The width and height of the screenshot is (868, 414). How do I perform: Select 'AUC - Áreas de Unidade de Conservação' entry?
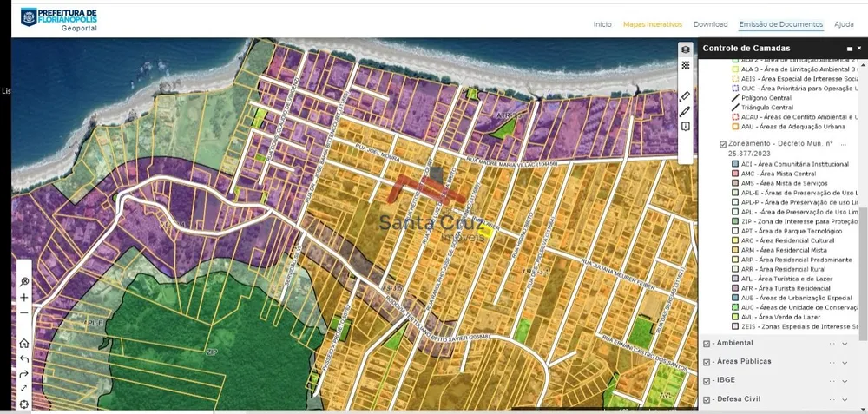pos(799,307)
